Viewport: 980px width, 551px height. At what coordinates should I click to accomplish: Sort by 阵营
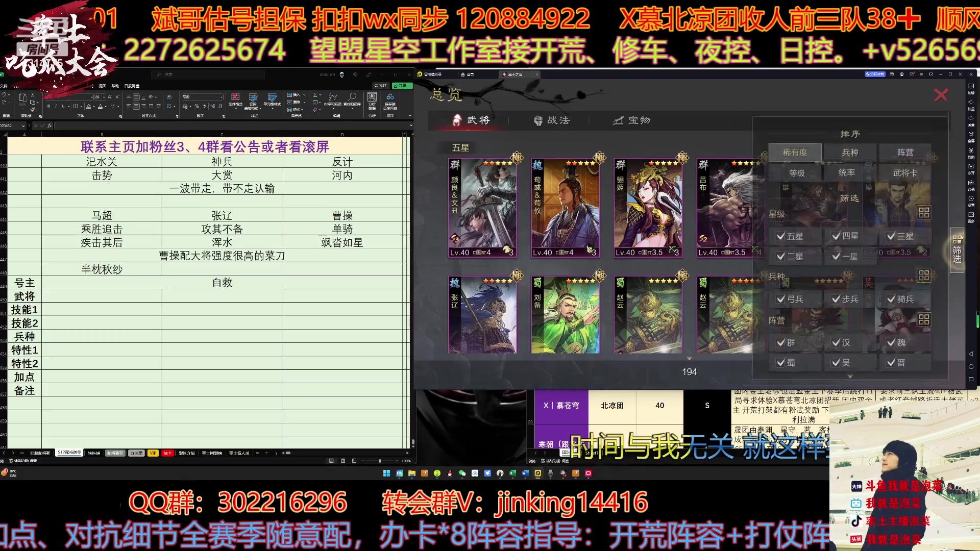pos(905,153)
